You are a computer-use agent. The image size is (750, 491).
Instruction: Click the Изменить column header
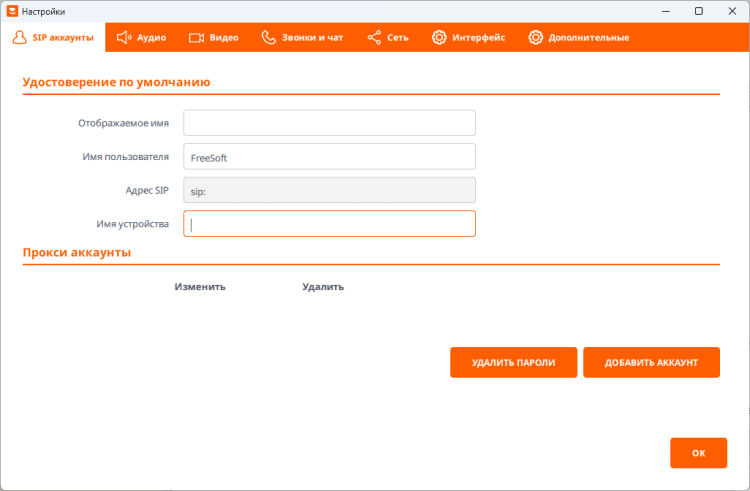pos(200,287)
